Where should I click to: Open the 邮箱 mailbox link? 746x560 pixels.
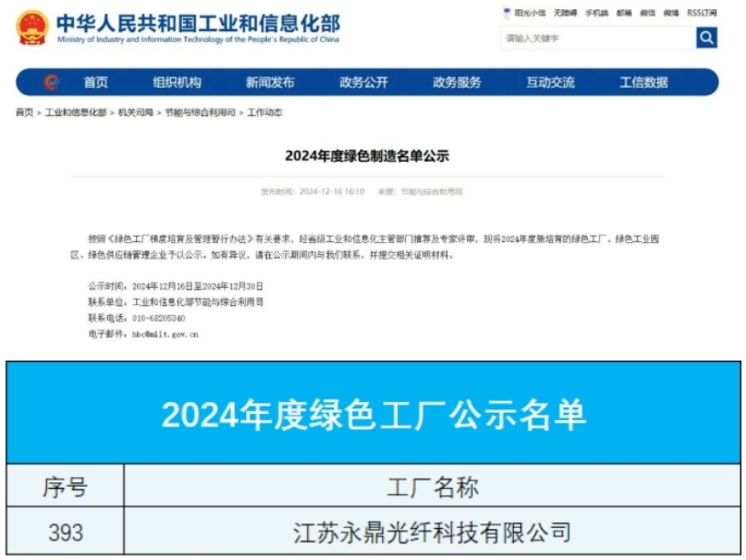[624, 13]
